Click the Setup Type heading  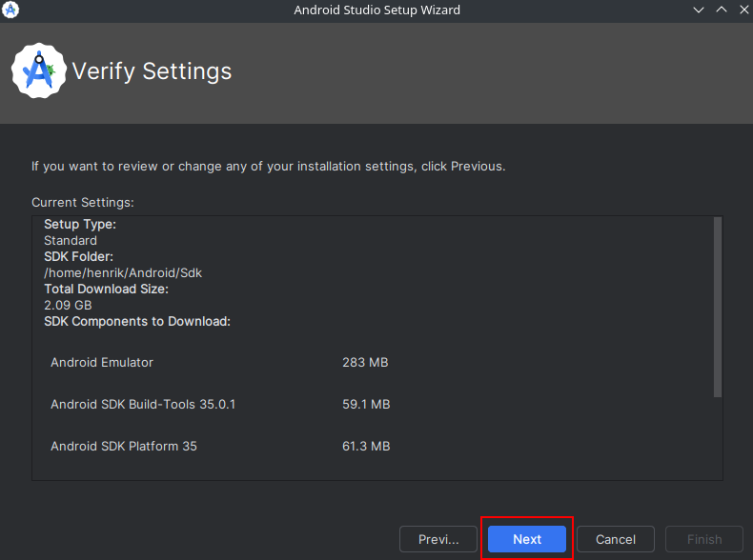[x=80, y=224]
